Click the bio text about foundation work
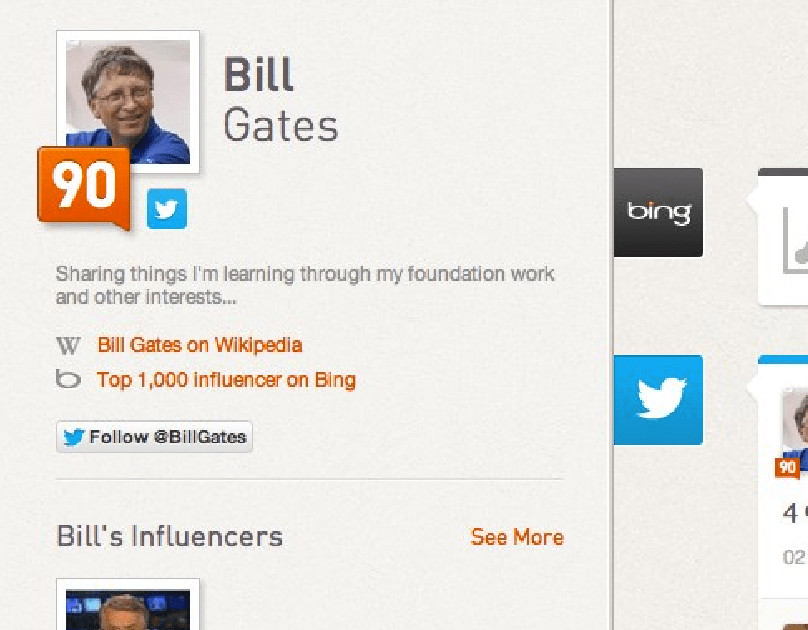The width and height of the screenshot is (808, 630). pos(305,285)
